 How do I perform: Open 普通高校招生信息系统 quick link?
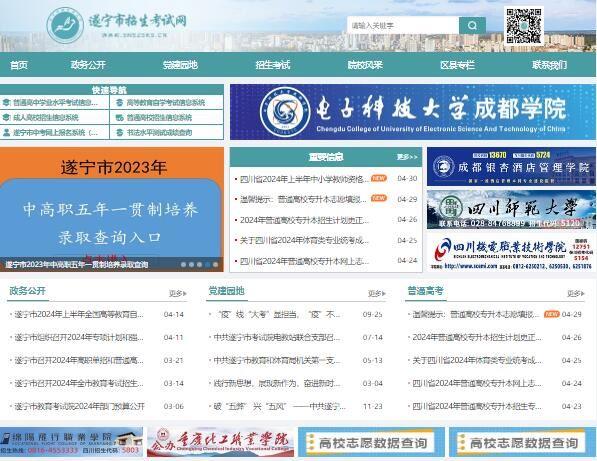click(x=159, y=118)
